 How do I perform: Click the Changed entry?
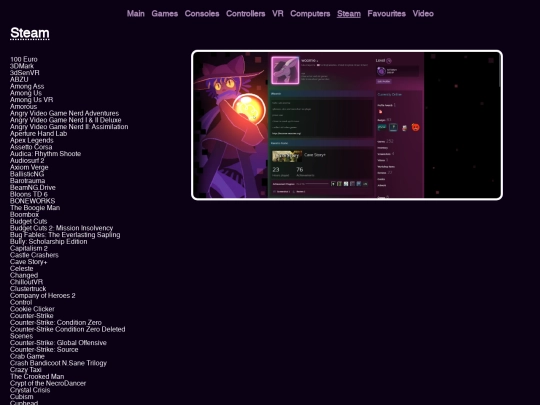click(x=24, y=275)
